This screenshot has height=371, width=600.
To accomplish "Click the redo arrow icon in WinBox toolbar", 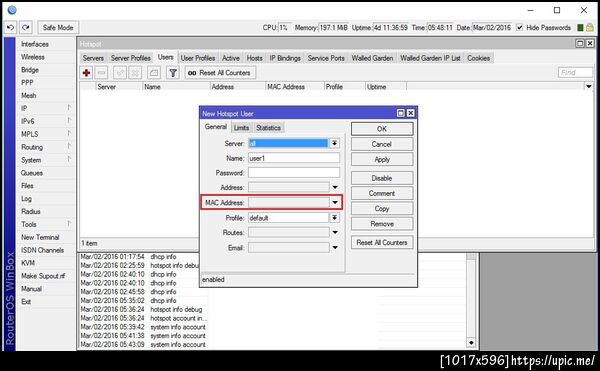I will pyautogui.click(x=26, y=28).
